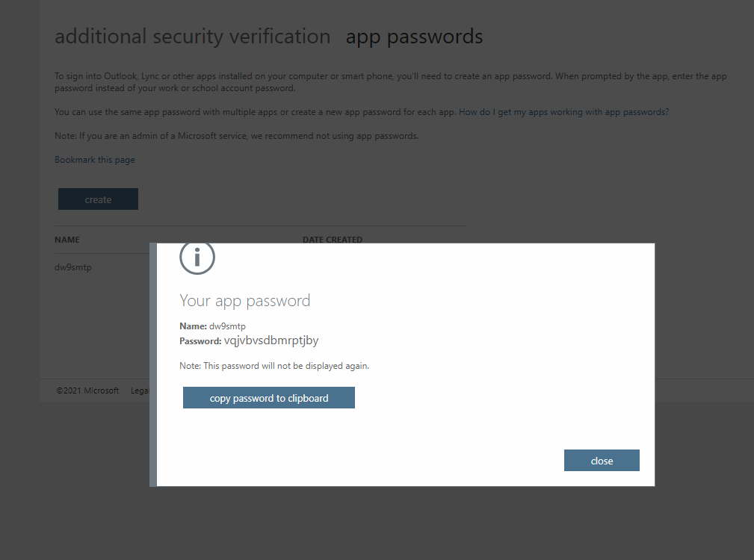The image size is (754, 560).
Task: Click the info icon in the dialog
Action: [197, 258]
